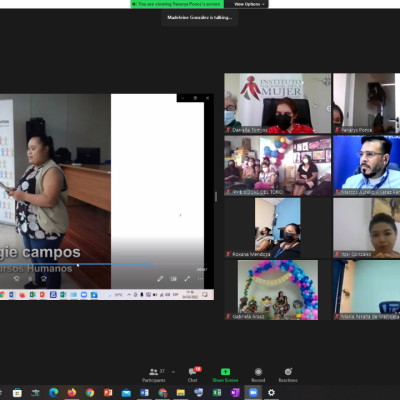Select Marcos Aurelio's video thumbnail

[366, 165]
